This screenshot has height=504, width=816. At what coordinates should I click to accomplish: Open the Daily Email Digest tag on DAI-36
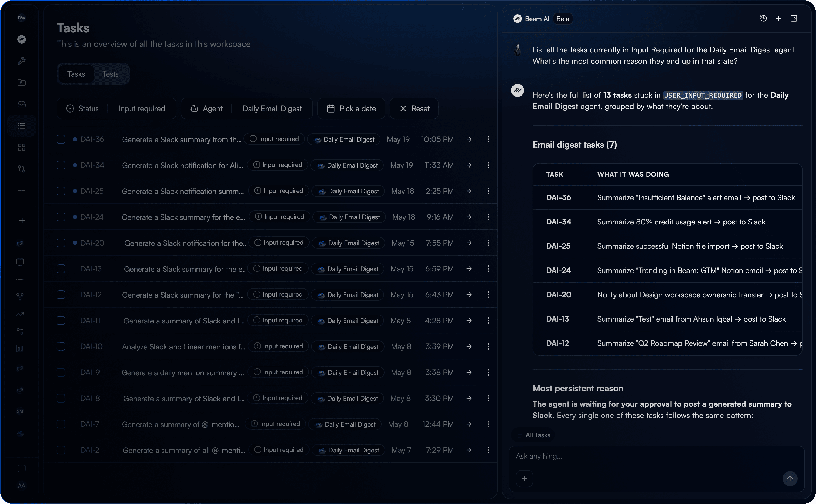pos(343,139)
